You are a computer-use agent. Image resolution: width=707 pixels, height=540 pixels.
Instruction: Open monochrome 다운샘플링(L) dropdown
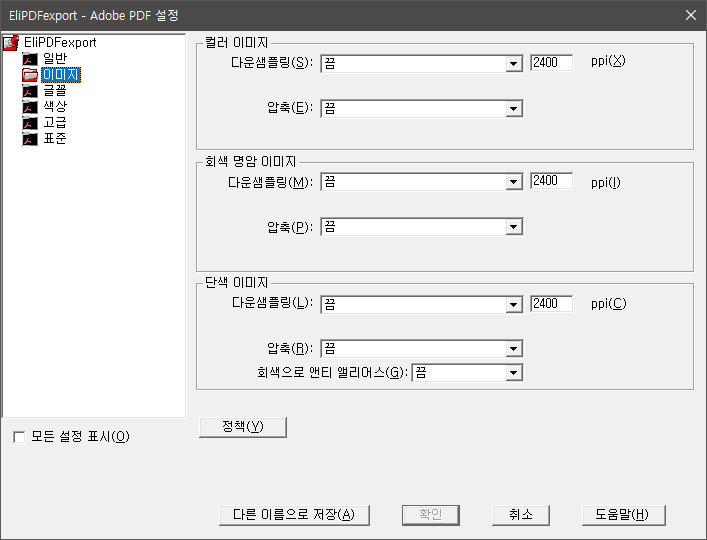point(422,304)
